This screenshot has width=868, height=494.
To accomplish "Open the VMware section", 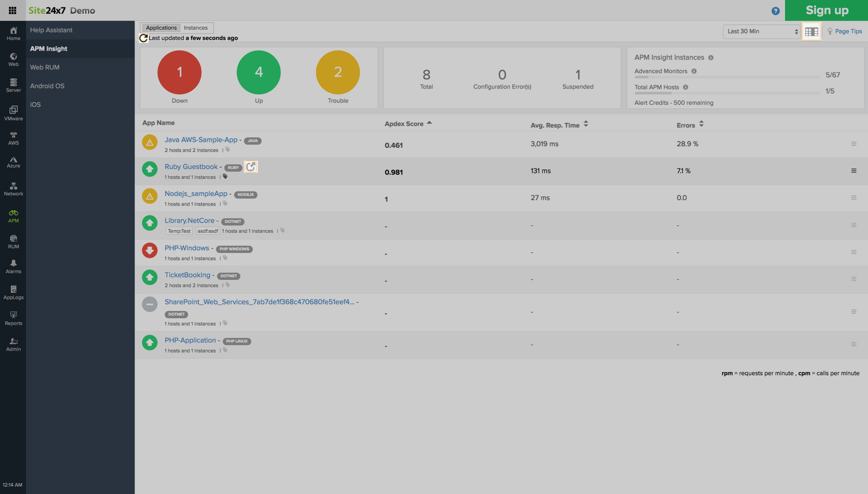I will pyautogui.click(x=13, y=113).
